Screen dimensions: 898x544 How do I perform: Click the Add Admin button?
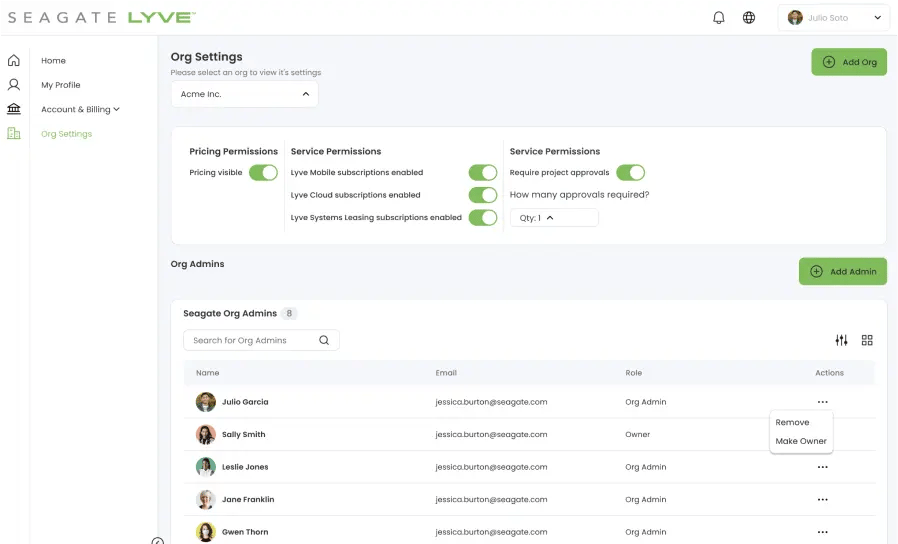coord(842,271)
